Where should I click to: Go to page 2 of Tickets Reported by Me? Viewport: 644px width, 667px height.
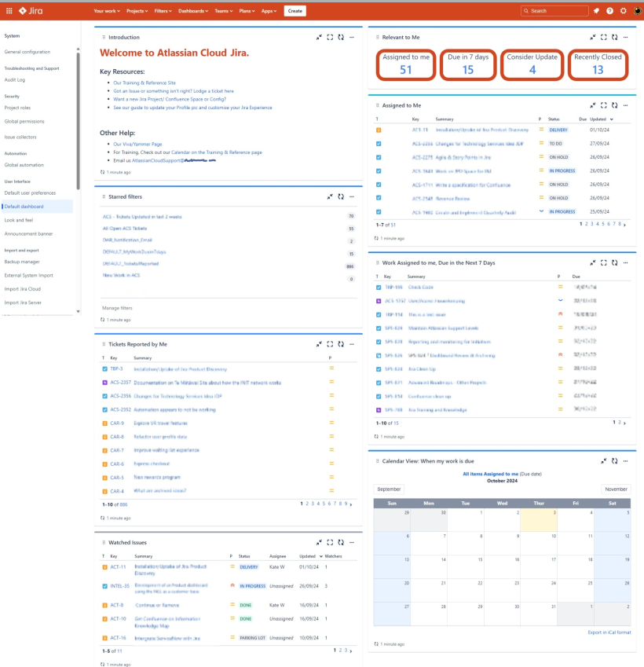307,504
